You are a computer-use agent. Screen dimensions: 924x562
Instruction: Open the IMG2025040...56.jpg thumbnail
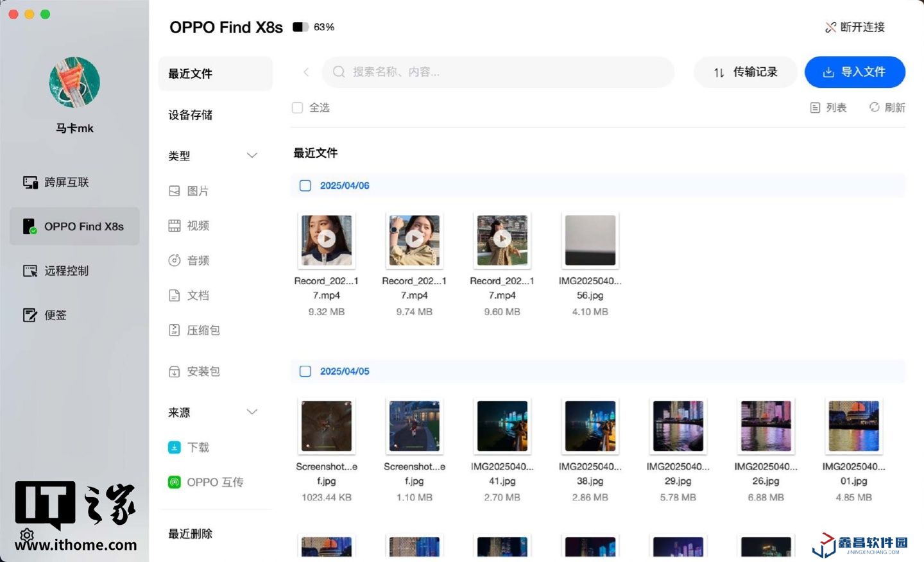(590, 241)
